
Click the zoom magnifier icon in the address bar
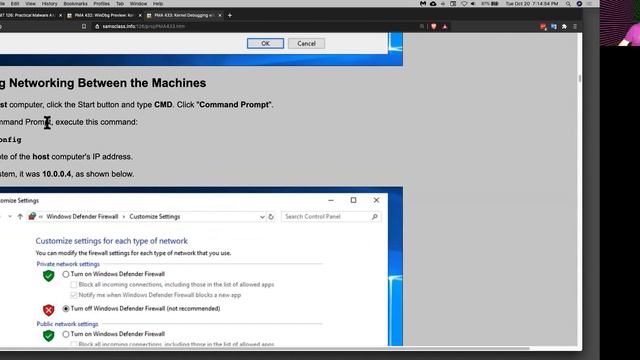(x=422, y=26)
